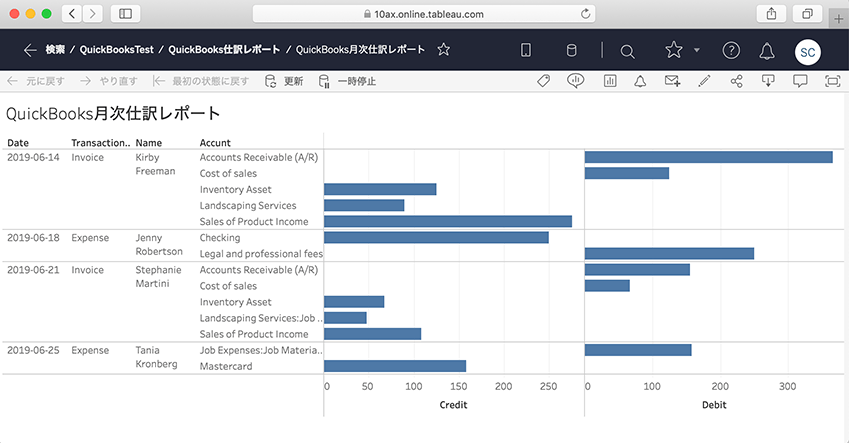This screenshot has height=443, width=849.
Task: Click the Debit axis title
Action: (x=714, y=405)
